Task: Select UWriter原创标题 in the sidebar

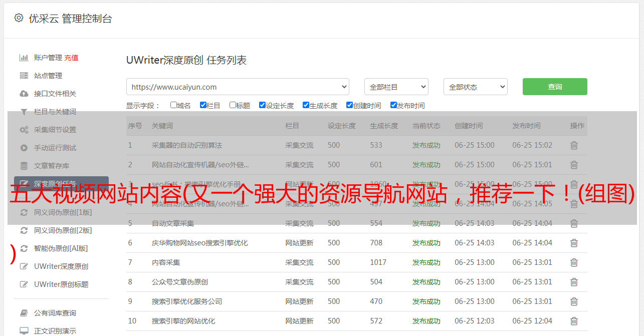Action: click(61, 284)
